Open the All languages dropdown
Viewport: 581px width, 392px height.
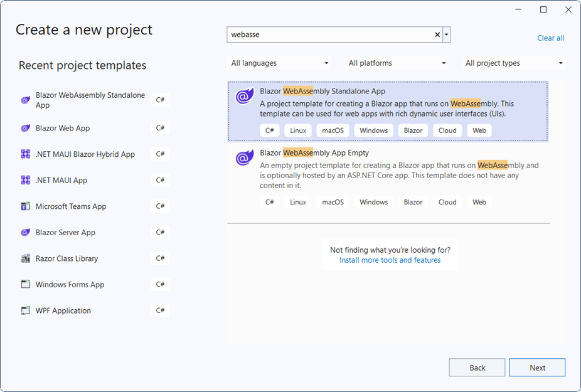tap(279, 63)
